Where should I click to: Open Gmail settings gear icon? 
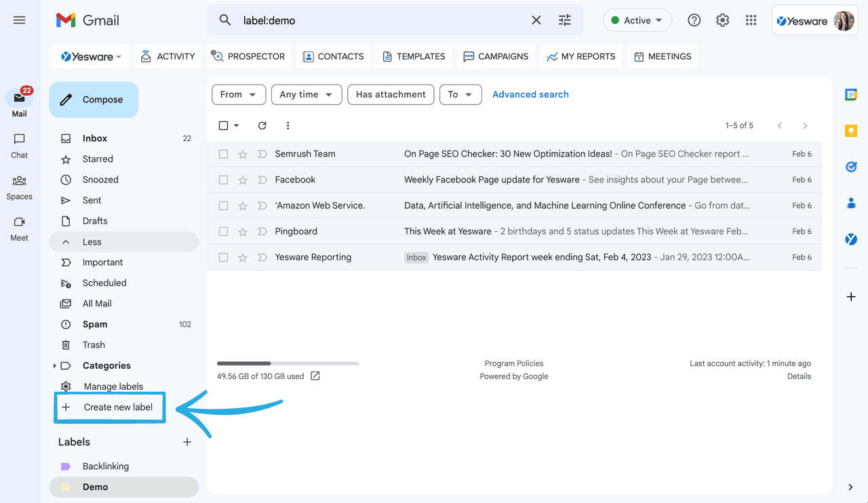722,20
